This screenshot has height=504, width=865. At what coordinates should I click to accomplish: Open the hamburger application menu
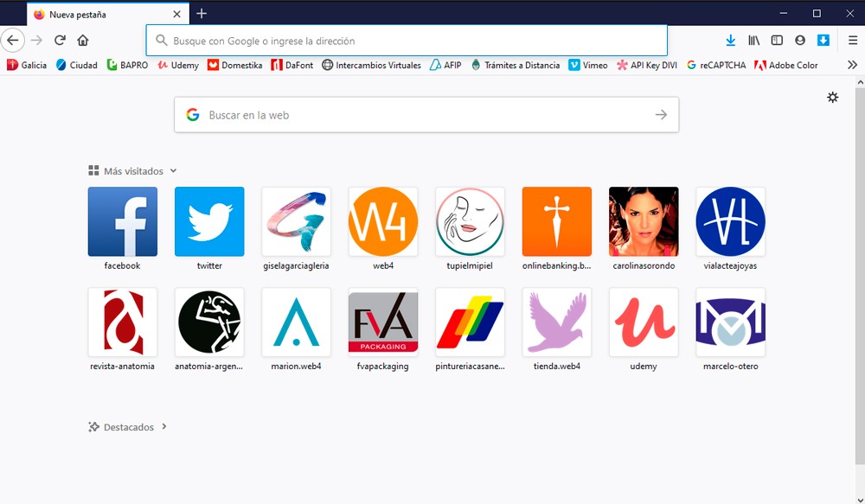coord(852,41)
